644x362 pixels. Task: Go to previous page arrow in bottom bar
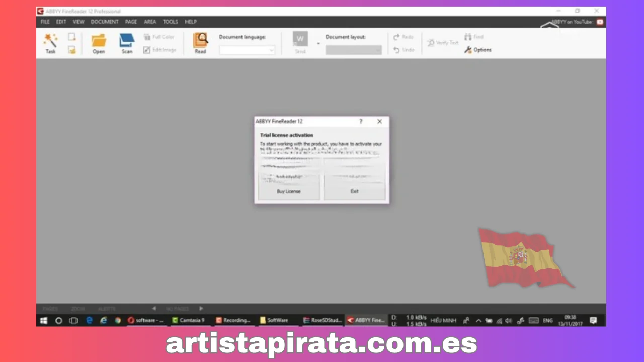154,309
